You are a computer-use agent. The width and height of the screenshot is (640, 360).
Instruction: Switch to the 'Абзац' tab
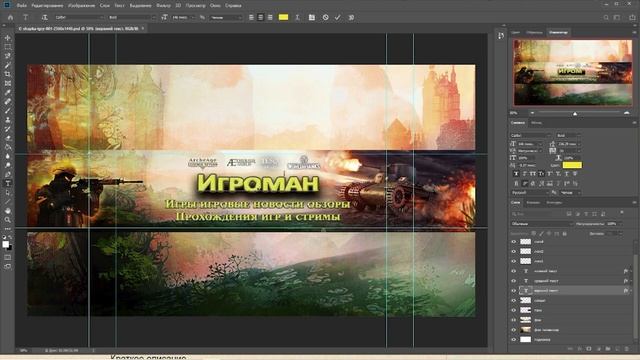(x=536, y=122)
